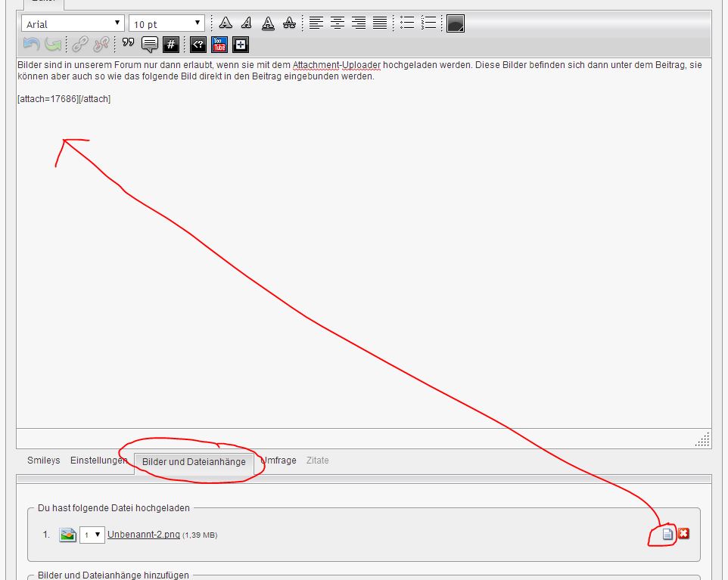This screenshot has height=580, width=728.
Task: Switch to the Einstellungen tab
Action: (x=98, y=461)
